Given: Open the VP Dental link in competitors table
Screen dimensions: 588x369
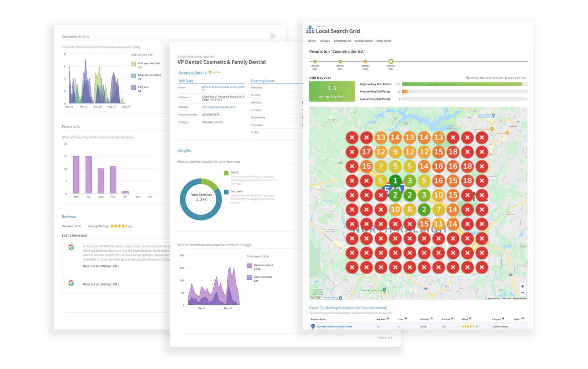Looking at the screenshot, I should tap(334, 327).
